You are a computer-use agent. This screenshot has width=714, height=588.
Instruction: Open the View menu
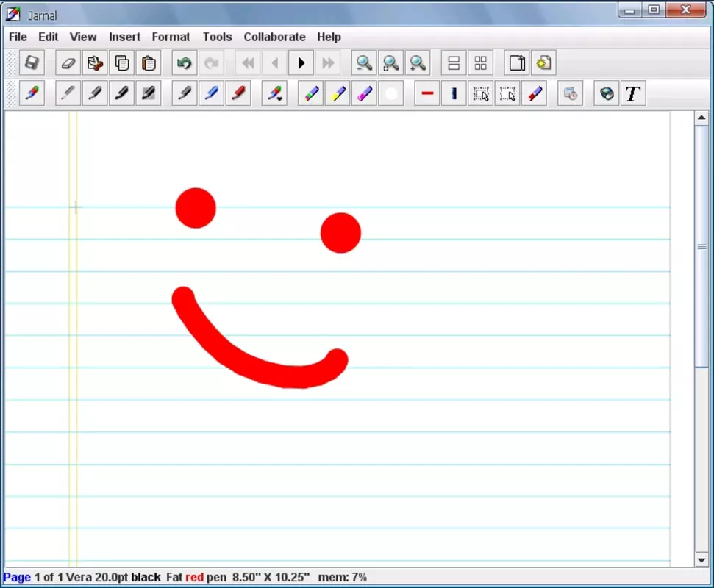83,37
